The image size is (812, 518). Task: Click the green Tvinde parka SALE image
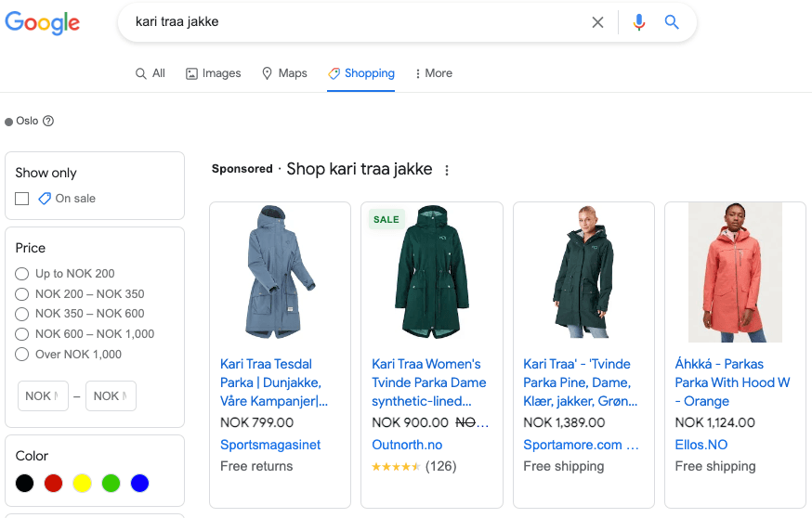click(x=432, y=272)
